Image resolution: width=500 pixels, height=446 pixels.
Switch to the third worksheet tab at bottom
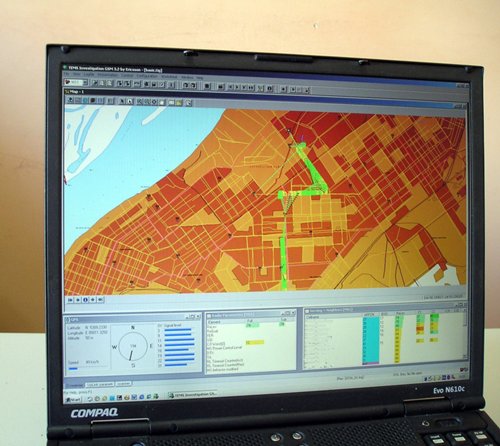pos(123,384)
